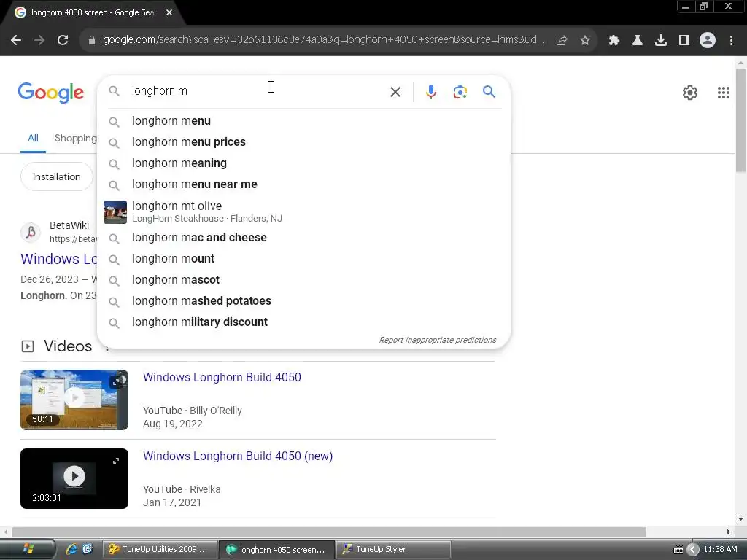Click the 11:38 AM system clock
This screenshot has height=560, width=747.
pyautogui.click(x=720, y=549)
